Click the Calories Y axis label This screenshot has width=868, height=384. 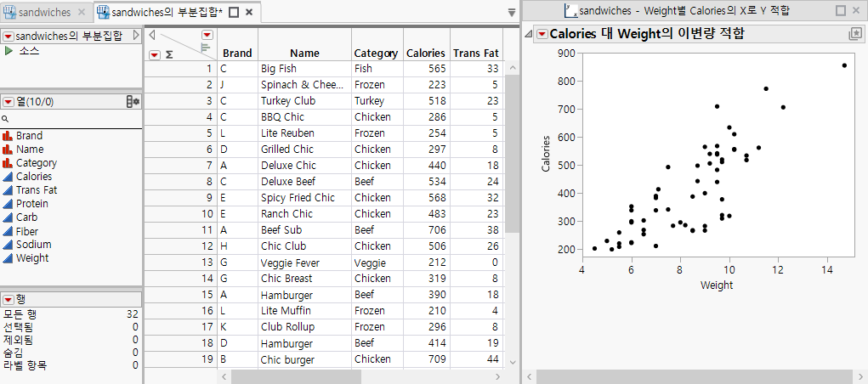click(x=547, y=153)
